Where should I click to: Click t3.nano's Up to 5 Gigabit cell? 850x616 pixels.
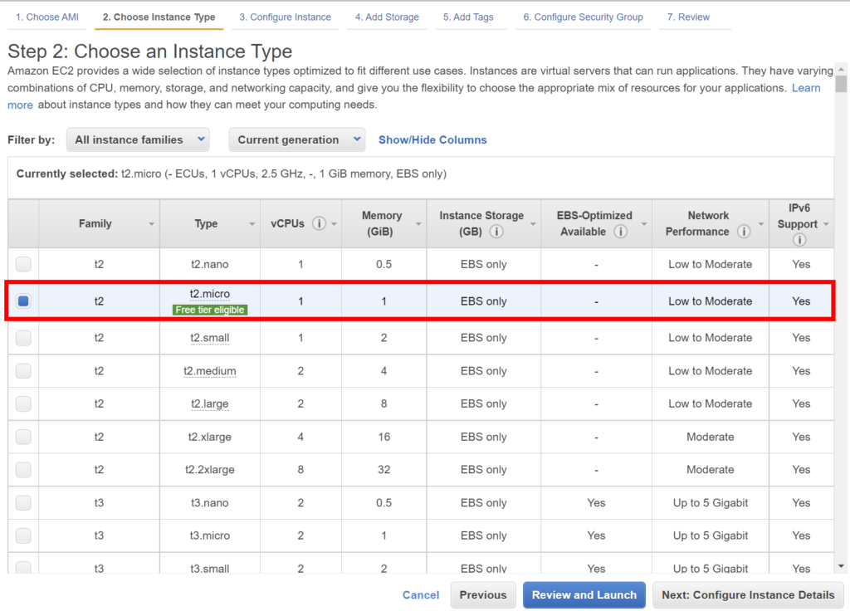click(711, 502)
